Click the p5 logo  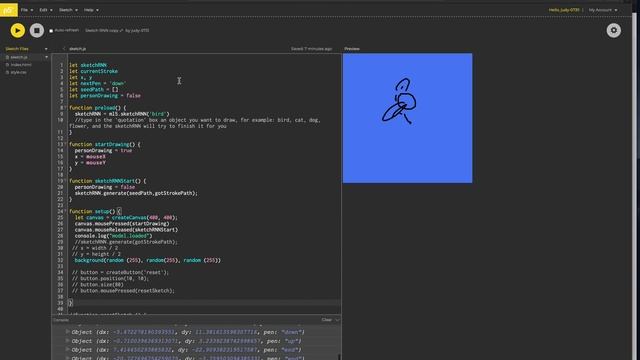[x=9, y=10]
